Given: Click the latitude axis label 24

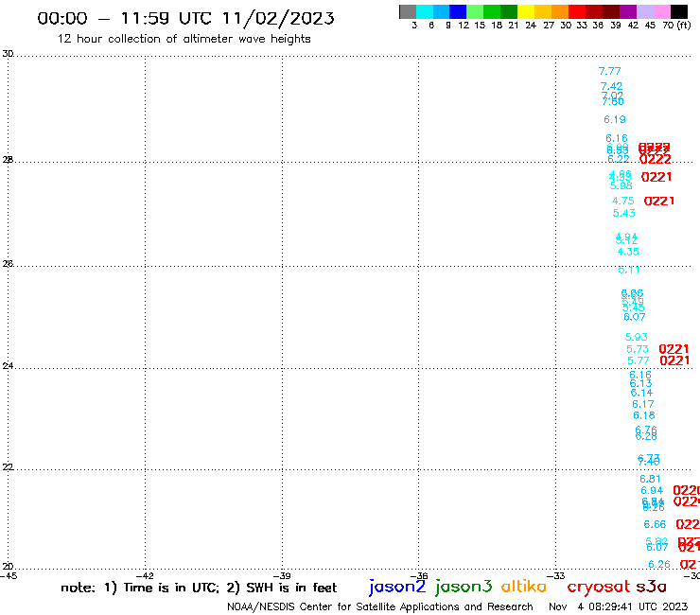Looking at the screenshot, I should click(x=8, y=366).
